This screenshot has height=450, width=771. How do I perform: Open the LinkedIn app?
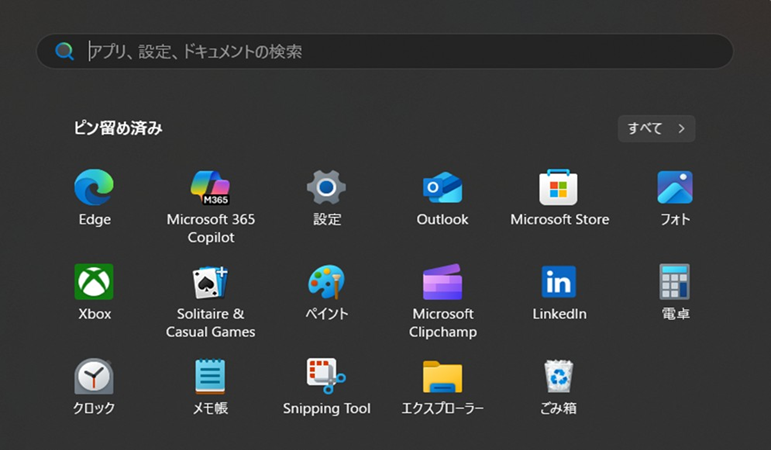pyautogui.click(x=559, y=282)
